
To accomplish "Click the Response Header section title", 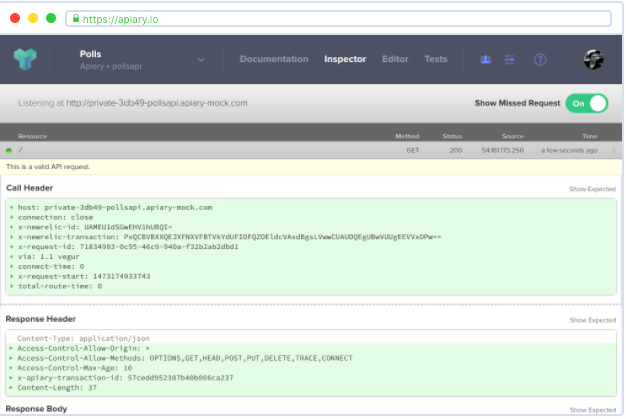I will pos(41,319).
